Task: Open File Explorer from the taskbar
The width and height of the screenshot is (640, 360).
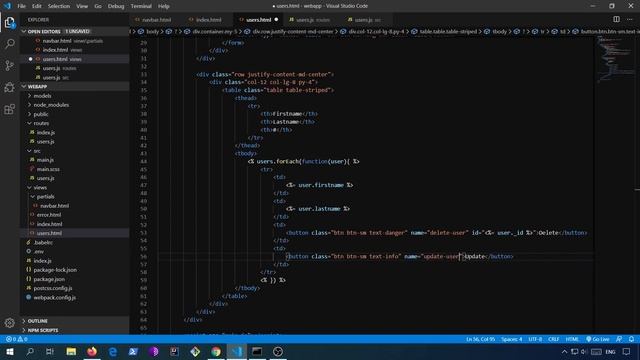Action: point(71,351)
